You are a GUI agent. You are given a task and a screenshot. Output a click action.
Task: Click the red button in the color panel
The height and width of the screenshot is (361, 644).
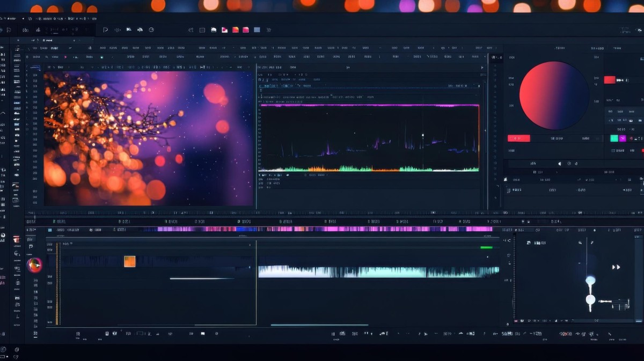coord(519,138)
